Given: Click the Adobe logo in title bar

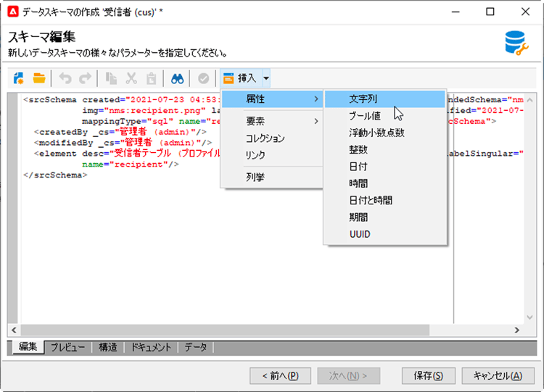Looking at the screenshot, I should point(13,12).
